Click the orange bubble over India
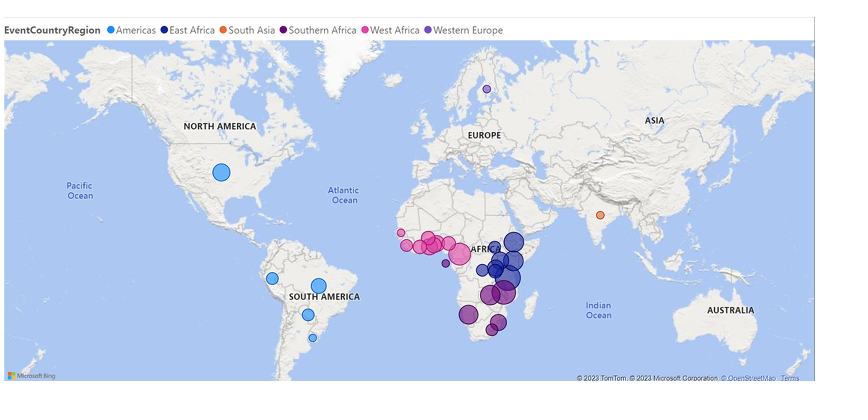The height and width of the screenshot is (420, 868). pos(600,215)
